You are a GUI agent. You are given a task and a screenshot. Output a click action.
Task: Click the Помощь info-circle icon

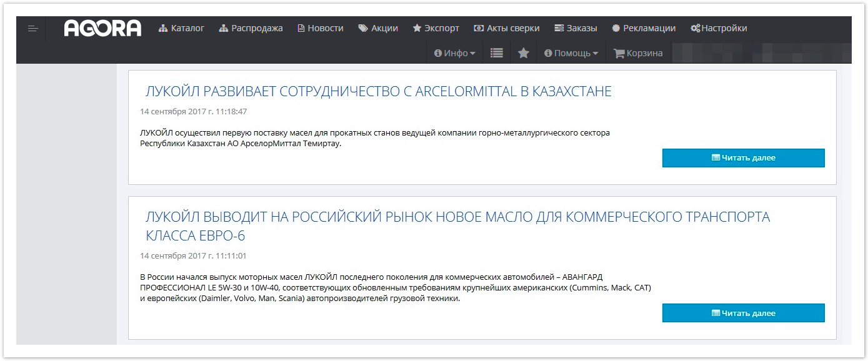tap(548, 53)
